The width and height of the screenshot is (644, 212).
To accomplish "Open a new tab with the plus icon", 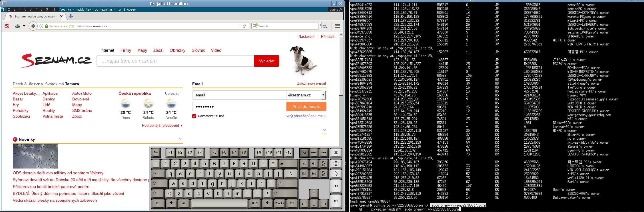I will [x=71, y=16].
